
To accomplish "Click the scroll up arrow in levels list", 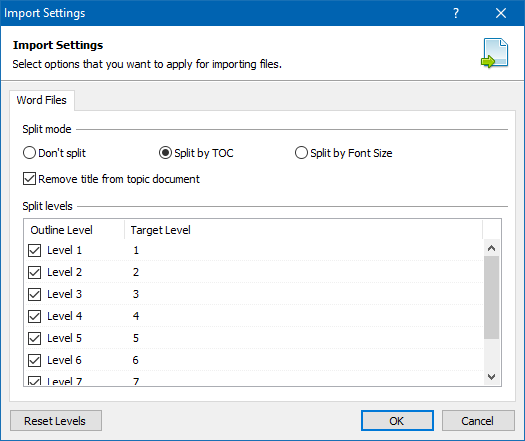I will point(492,248).
